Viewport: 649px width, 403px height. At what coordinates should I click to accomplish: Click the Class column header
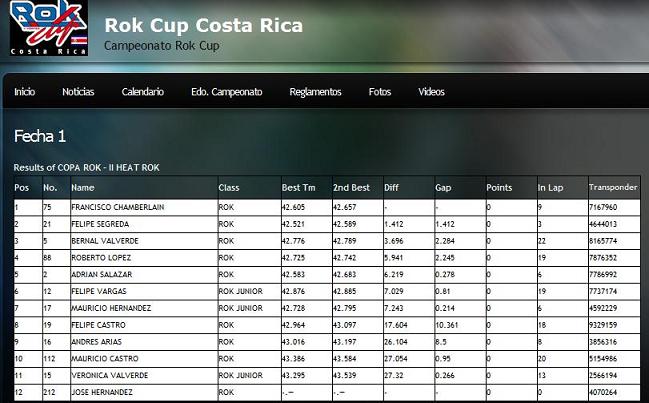pos(229,187)
